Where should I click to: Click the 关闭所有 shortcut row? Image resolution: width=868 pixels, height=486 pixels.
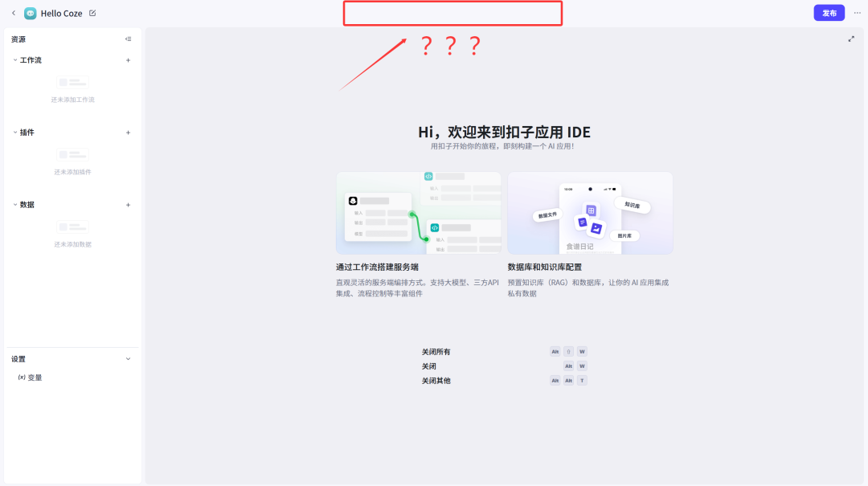[504, 352]
